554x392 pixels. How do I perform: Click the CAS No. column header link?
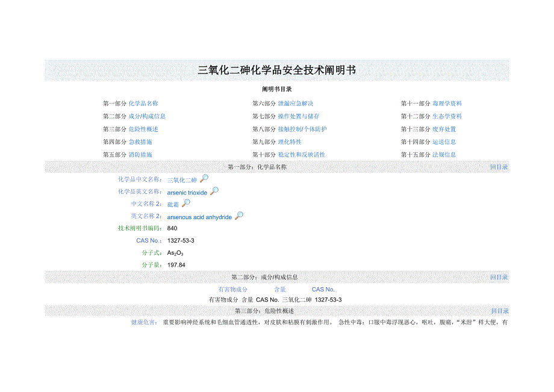(323, 289)
